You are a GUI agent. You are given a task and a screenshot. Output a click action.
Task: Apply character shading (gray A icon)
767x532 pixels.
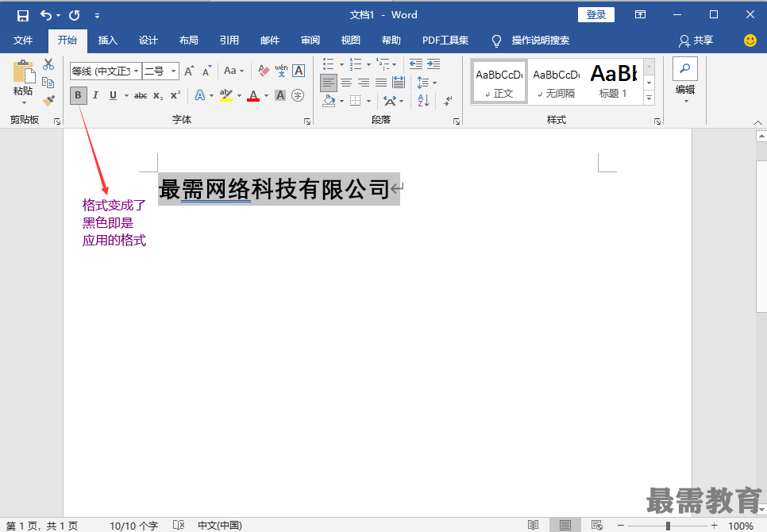pos(279,95)
